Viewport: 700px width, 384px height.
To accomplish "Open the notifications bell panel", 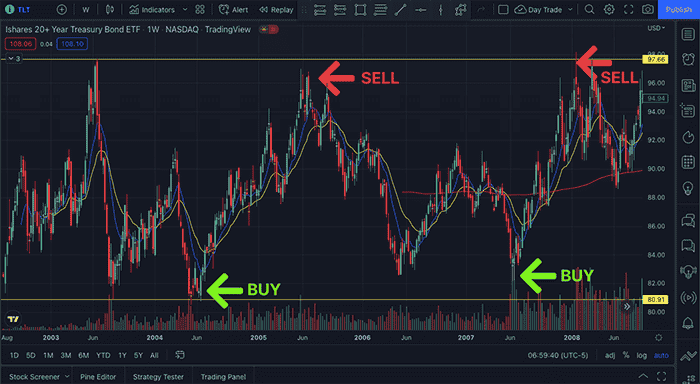I will pyautogui.click(x=688, y=323).
